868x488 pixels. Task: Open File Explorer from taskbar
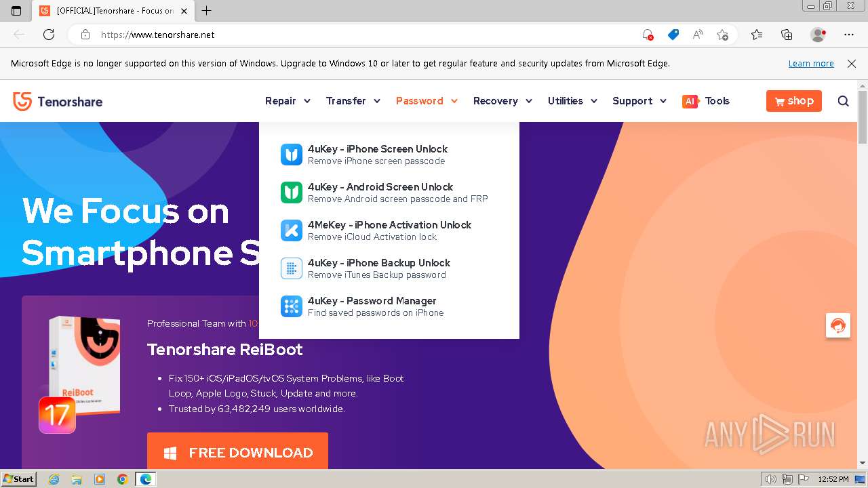point(77,479)
